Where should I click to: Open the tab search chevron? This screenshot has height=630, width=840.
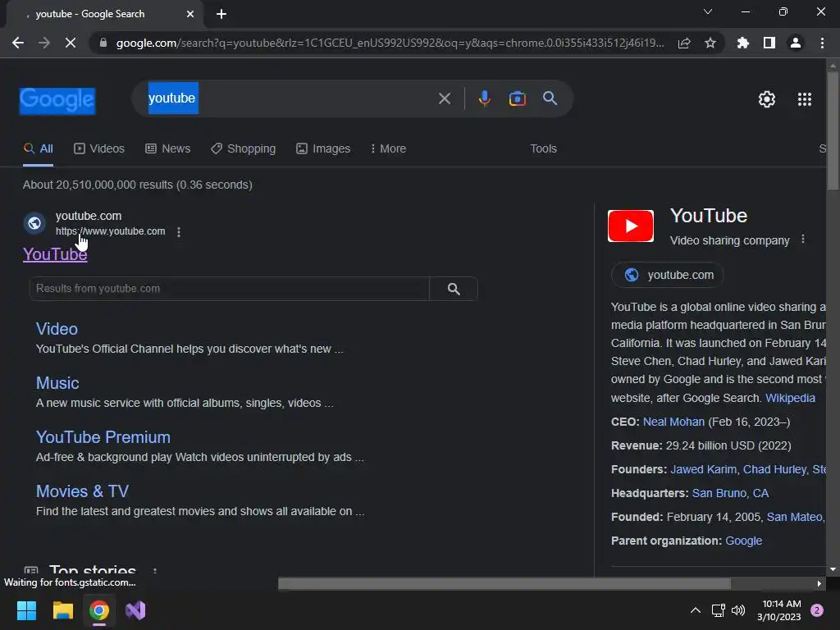click(708, 11)
